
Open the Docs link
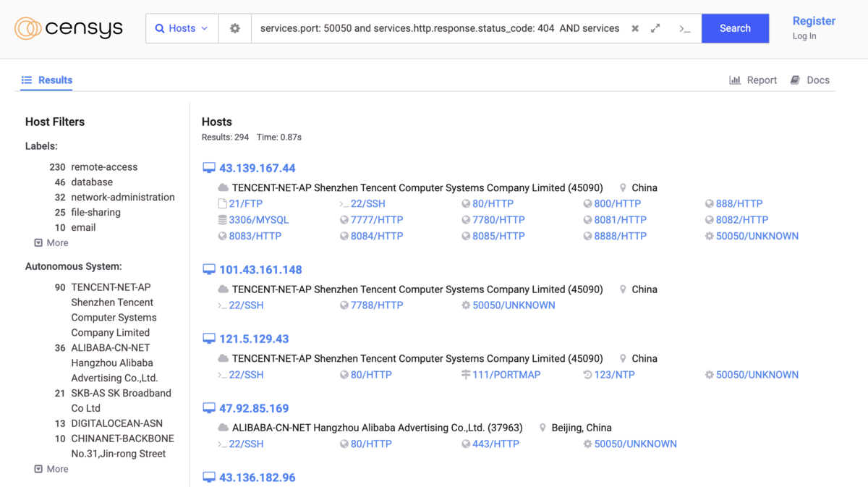coord(810,80)
